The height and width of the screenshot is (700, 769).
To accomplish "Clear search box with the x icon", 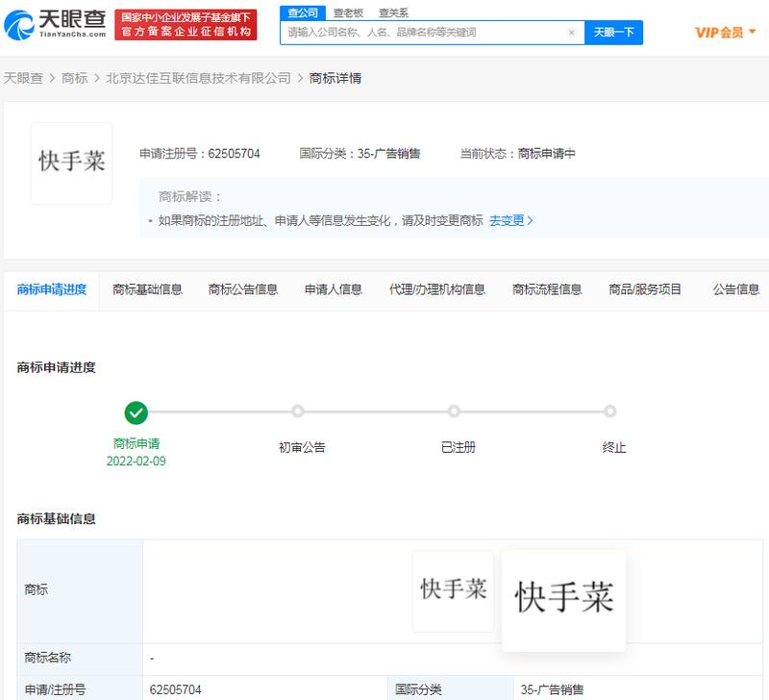I will click(x=571, y=33).
